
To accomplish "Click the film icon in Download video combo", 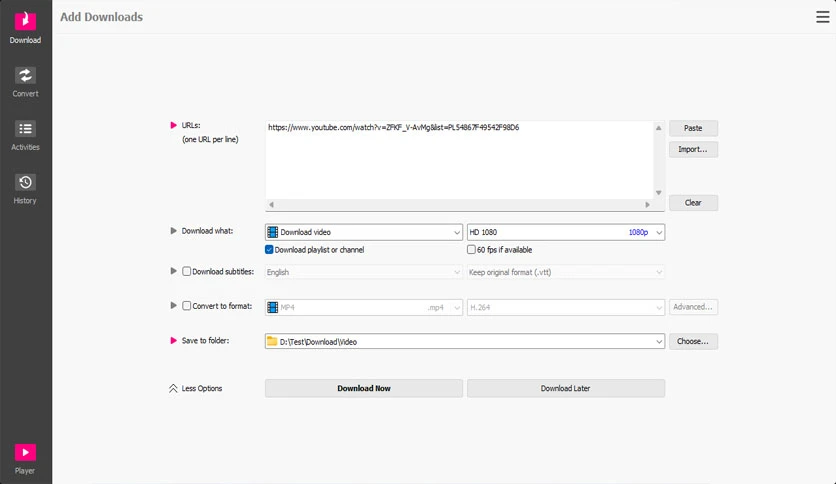I will (x=272, y=232).
